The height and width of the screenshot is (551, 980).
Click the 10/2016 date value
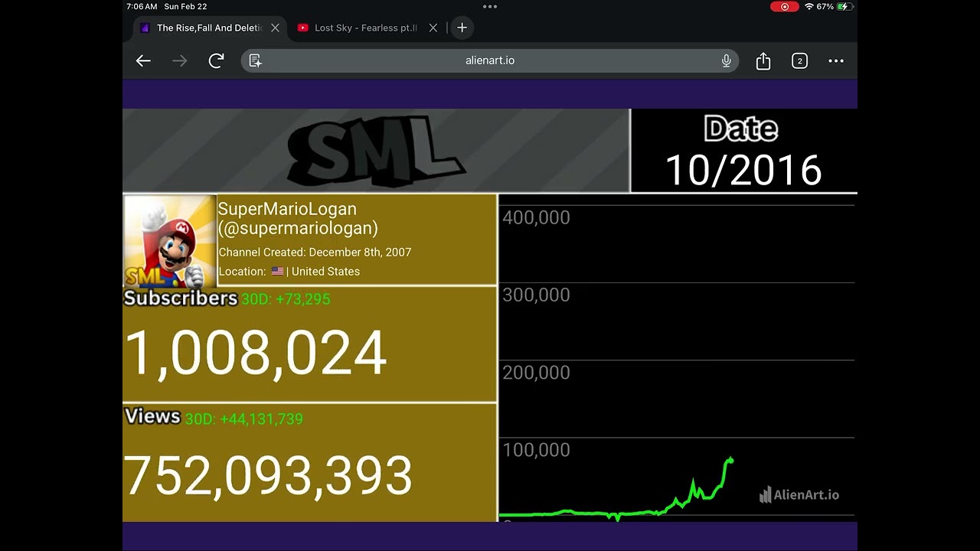click(743, 170)
